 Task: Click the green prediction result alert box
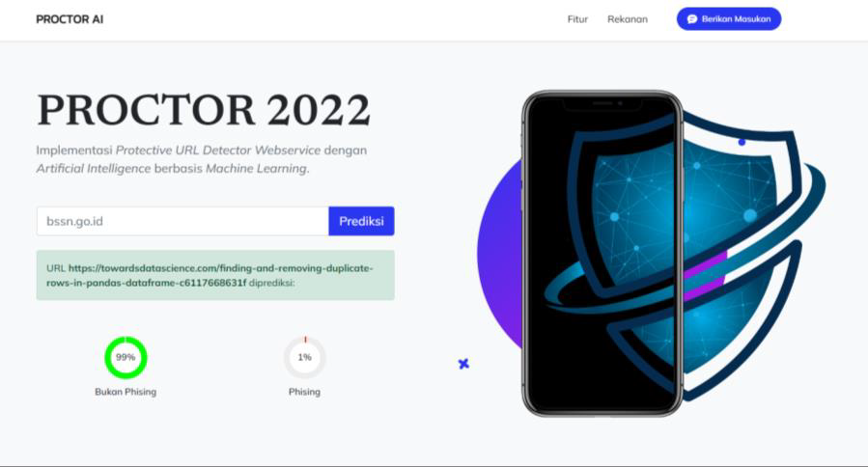click(x=215, y=275)
